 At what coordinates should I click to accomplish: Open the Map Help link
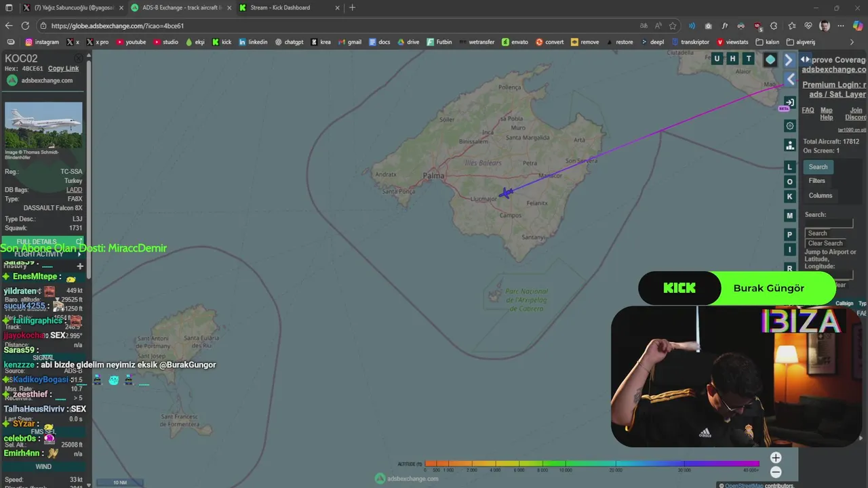pyautogui.click(x=826, y=114)
